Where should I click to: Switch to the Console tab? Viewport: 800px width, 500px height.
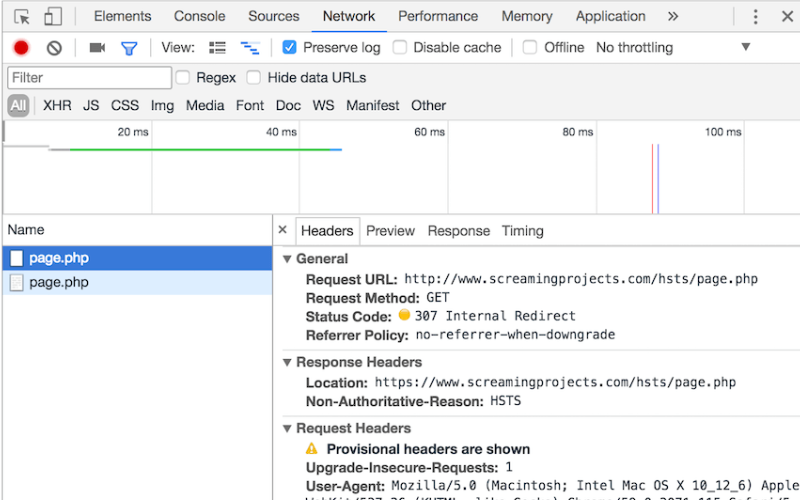click(199, 17)
